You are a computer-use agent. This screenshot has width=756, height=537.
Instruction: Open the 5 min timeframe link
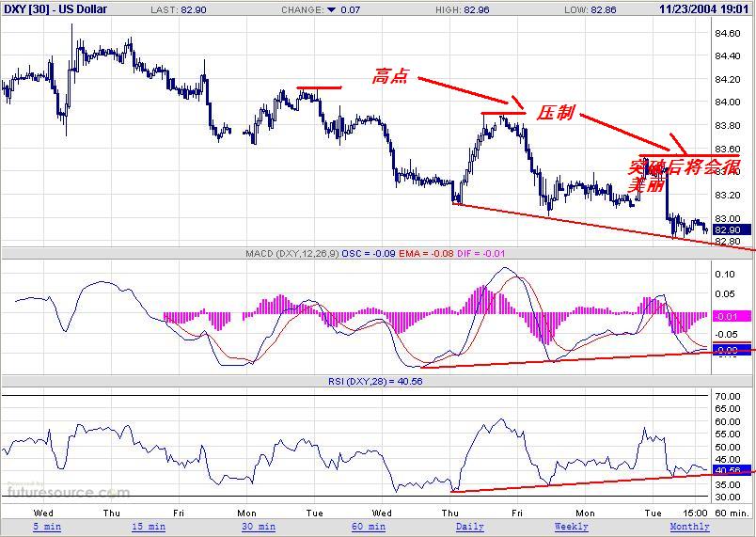(47, 527)
